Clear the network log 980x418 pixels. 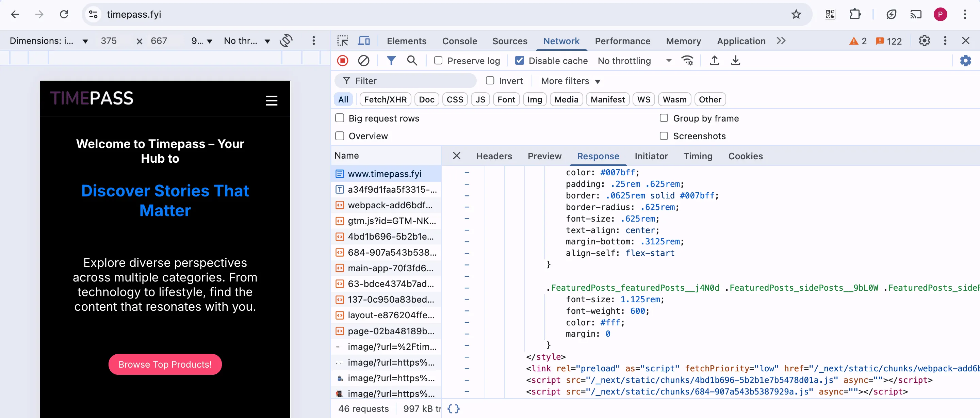coord(364,61)
